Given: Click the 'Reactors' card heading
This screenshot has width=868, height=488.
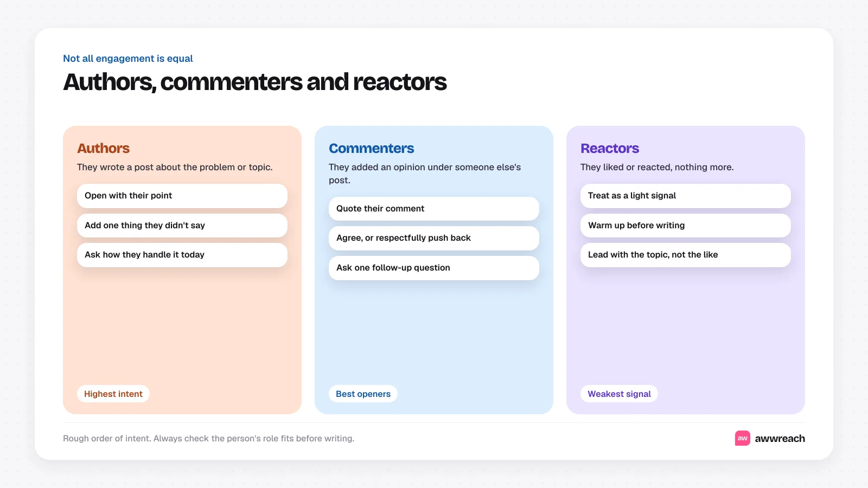Looking at the screenshot, I should (610, 148).
